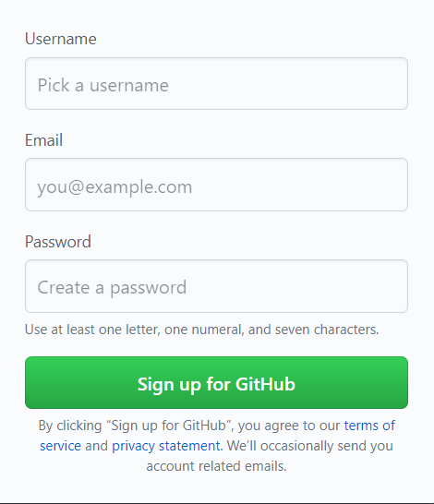Click the empty right side of the Username box

[x=289, y=84]
